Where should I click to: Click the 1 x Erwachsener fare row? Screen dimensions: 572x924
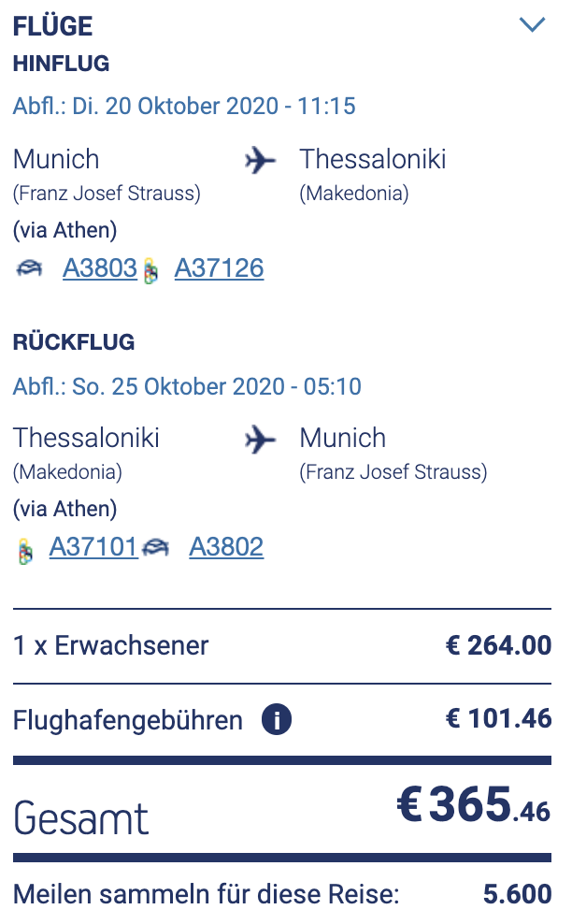tap(111, 645)
